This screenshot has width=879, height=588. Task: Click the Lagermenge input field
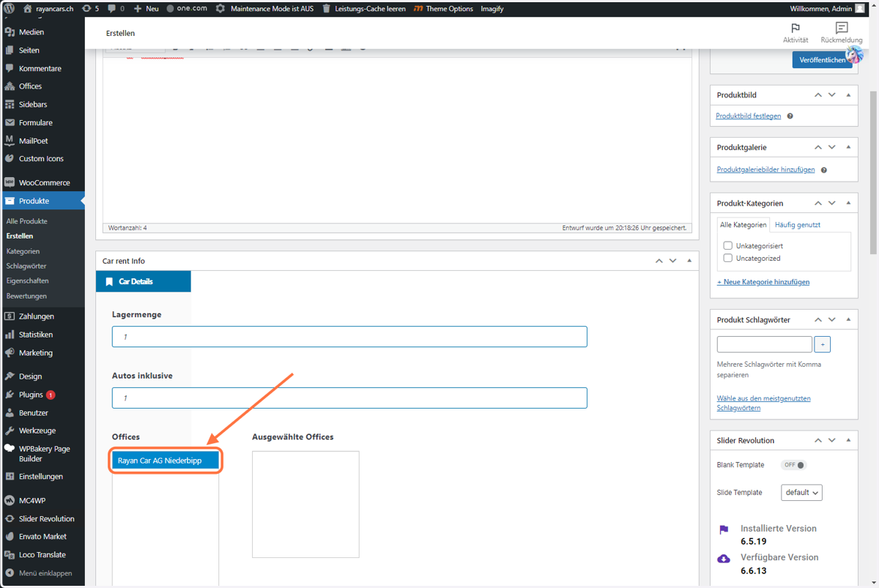pyautogui.click(x=349, y=337)
